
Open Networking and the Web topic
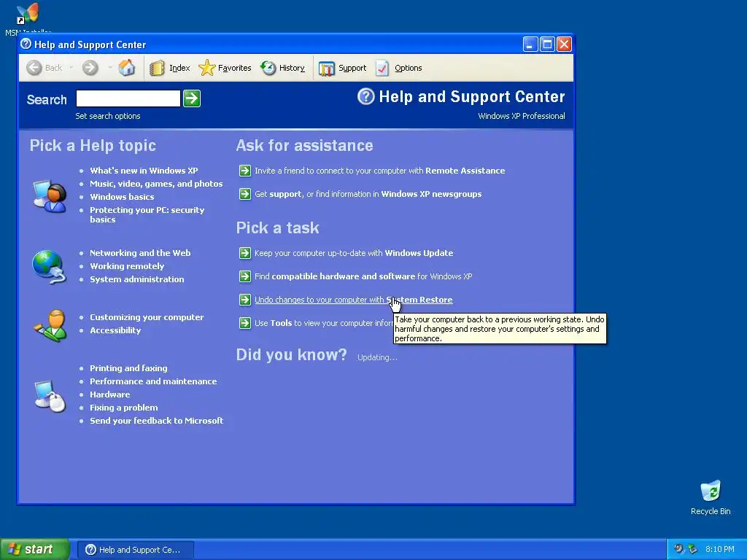140,253
